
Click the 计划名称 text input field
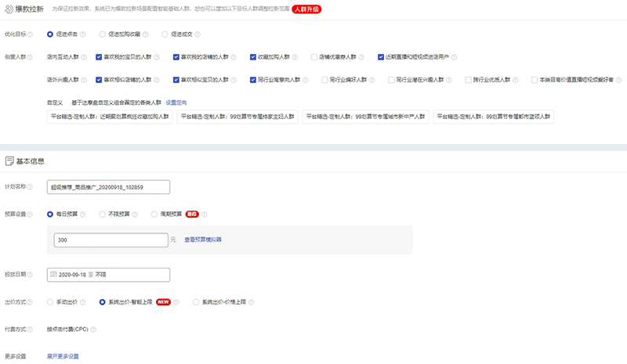108,186
